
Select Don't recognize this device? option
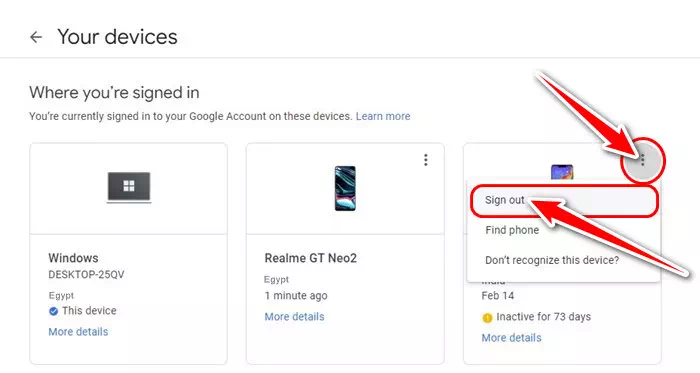coord(552,260)
